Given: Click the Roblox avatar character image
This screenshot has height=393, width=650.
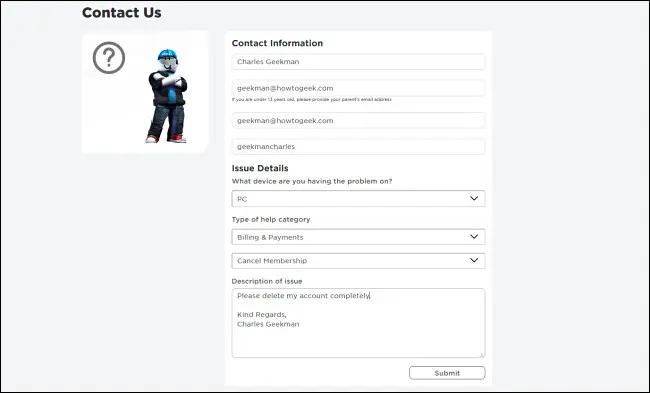Looking at the screenshot, I should (x=167, y=96).
